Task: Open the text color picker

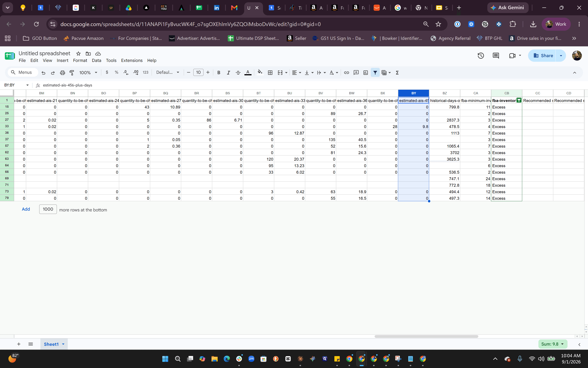Action: [248, 72]
